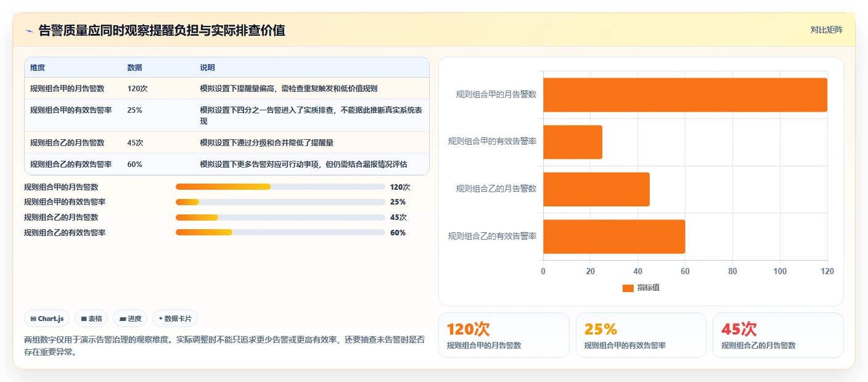The height and width of the screenshot is (382, 868).
Task: Click the 规则组合乙的有效告警率 progress bar
Action: point(280,233)
